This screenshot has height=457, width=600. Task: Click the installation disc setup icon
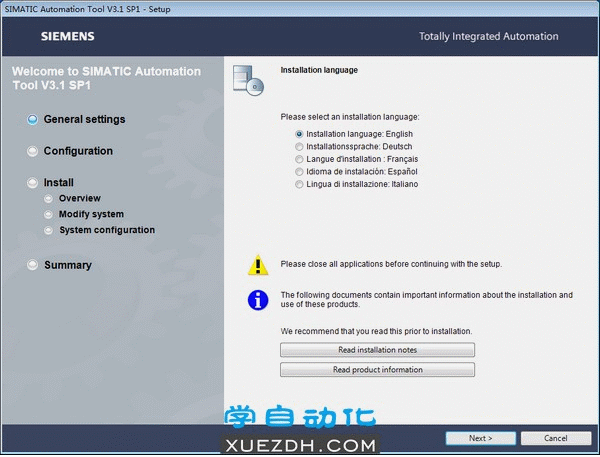(248, 80)
